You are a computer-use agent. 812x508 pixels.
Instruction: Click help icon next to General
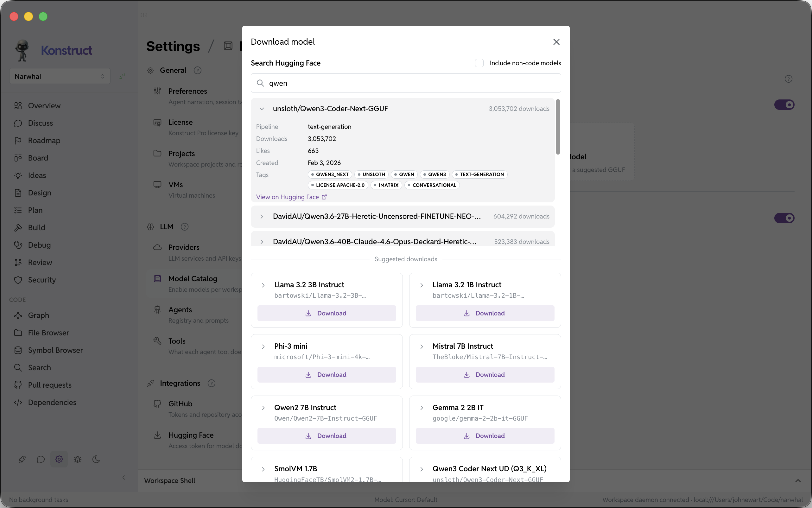click(x=198, y=71)
